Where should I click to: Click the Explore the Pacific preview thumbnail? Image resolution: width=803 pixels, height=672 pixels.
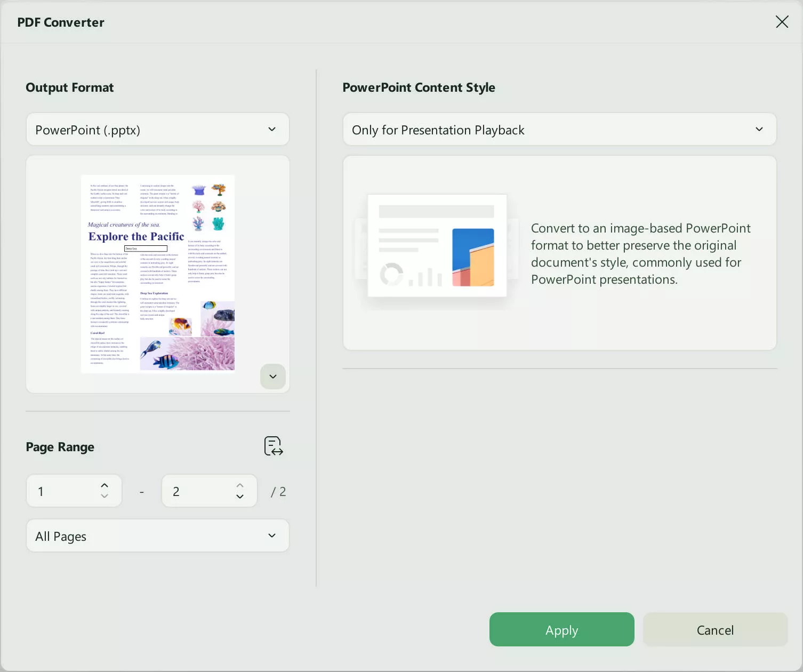(x=157, y=274)
